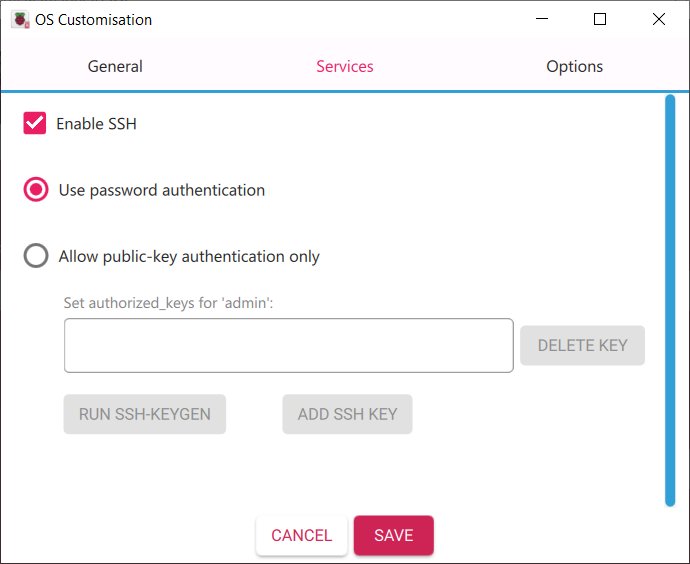Click the Raspberry Pi icon in title bar
Viewport: 690px width, 564px height.
(19, 19)
